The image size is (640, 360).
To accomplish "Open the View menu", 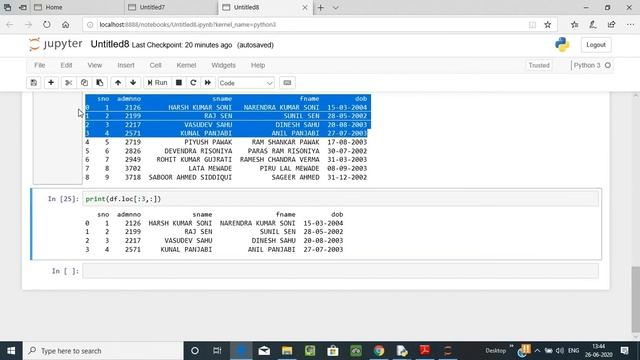I will (x=95, y=65).
